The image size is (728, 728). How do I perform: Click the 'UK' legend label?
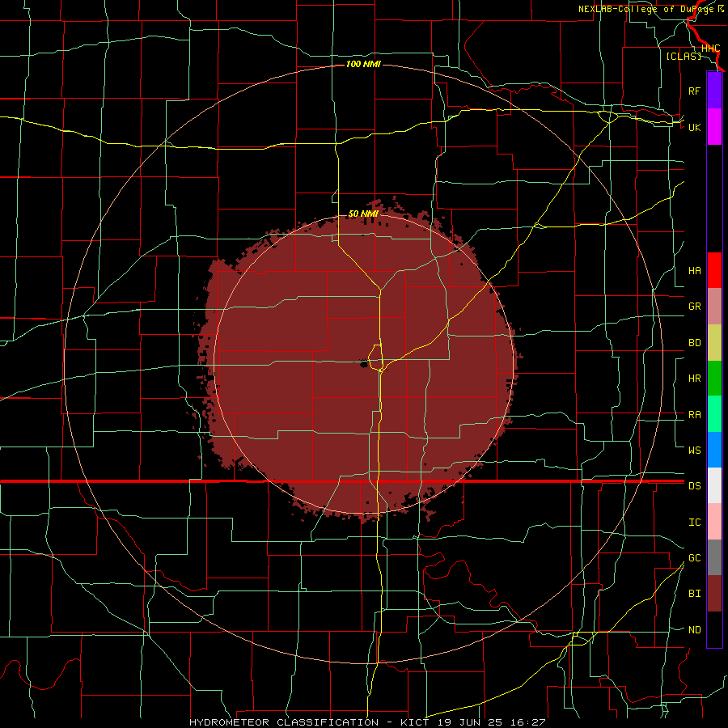click(694, 128)
